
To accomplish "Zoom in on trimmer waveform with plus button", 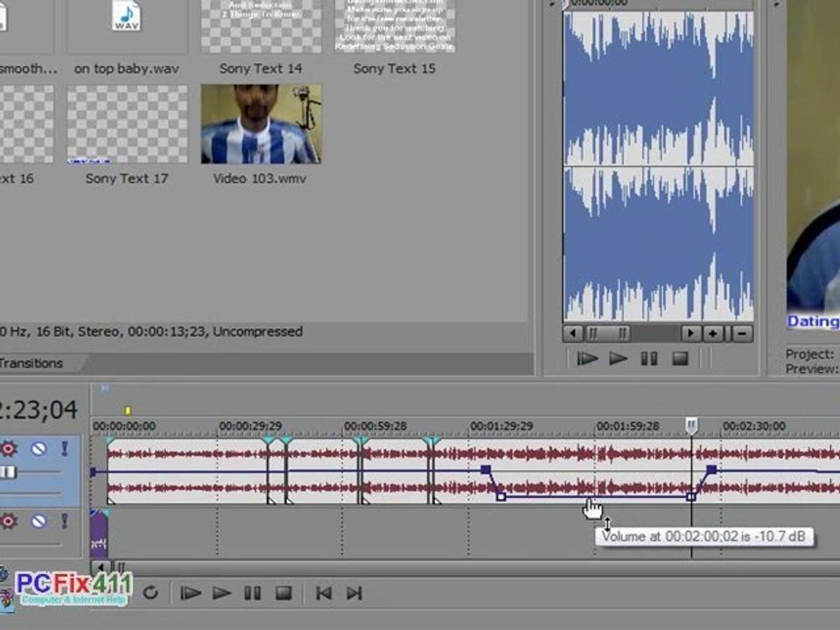I will (712, 333).
